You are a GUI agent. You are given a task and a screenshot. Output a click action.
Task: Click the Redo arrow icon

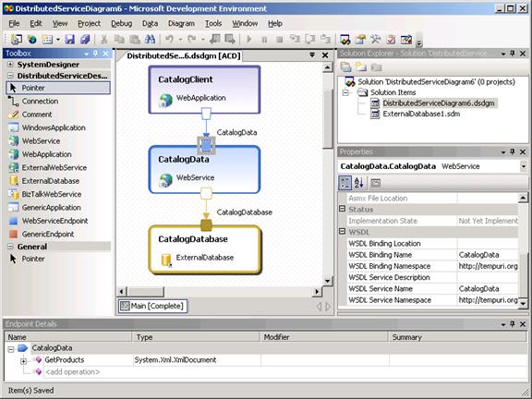[192, 40]
